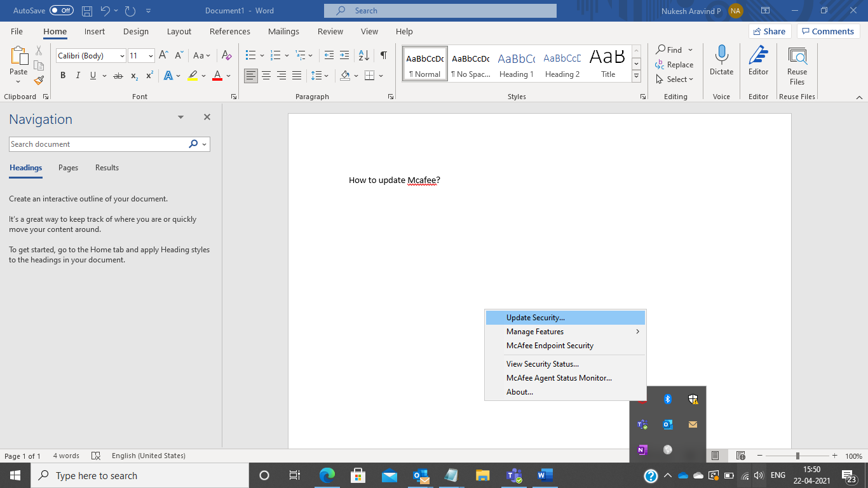Click the Search document field
The image size is (868, 488).
click(98, 144)
